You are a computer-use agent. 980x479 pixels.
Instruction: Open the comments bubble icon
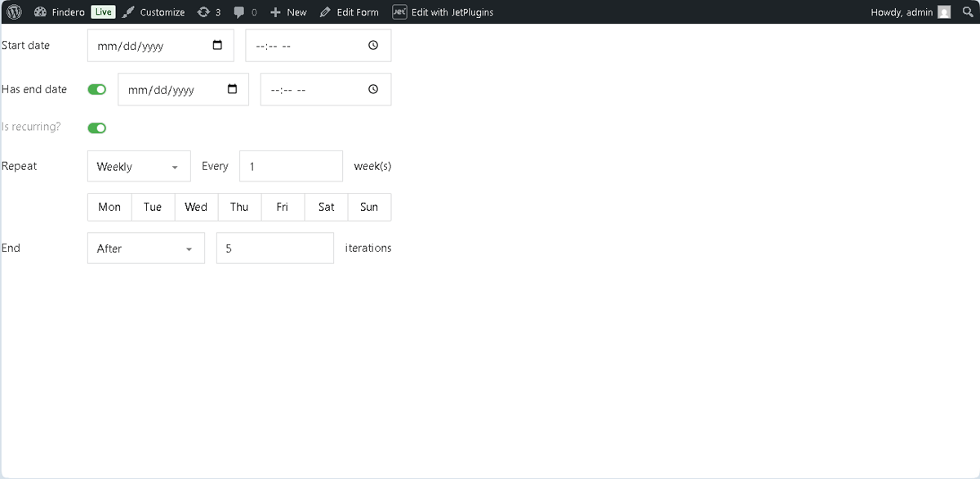click(x=241, y=11)
